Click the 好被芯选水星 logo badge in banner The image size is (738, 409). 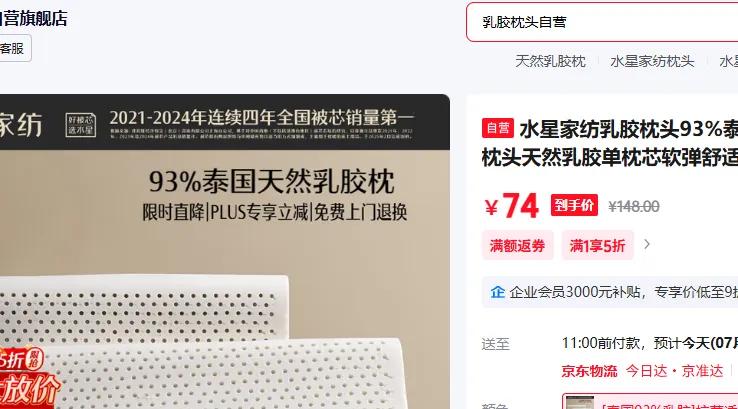point(80,125)
